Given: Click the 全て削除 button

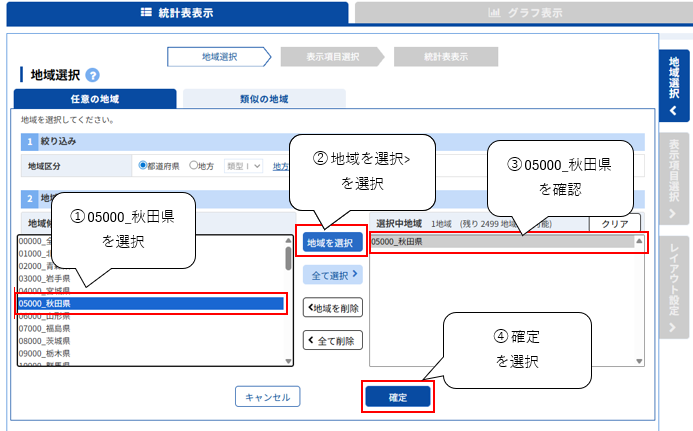Looking at the screenshot, I should 333,340.
